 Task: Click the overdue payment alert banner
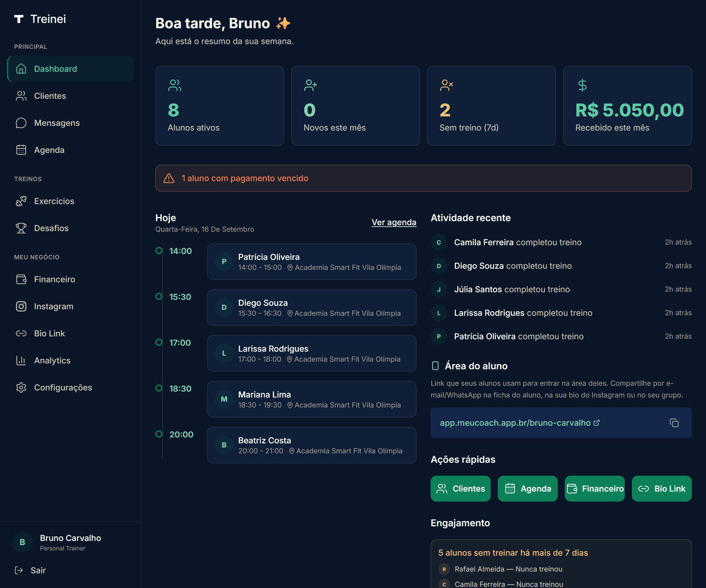(x=424, y=178)
